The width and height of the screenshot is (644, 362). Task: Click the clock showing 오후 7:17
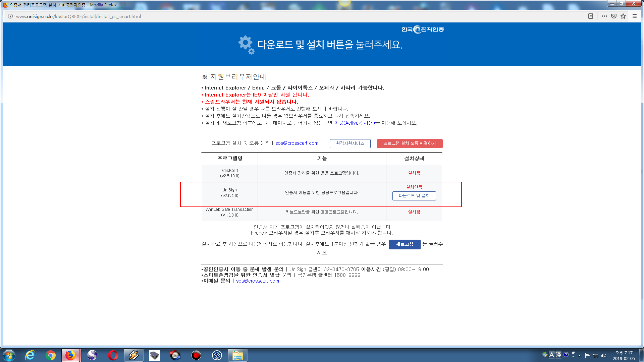(x=624, y=356)
